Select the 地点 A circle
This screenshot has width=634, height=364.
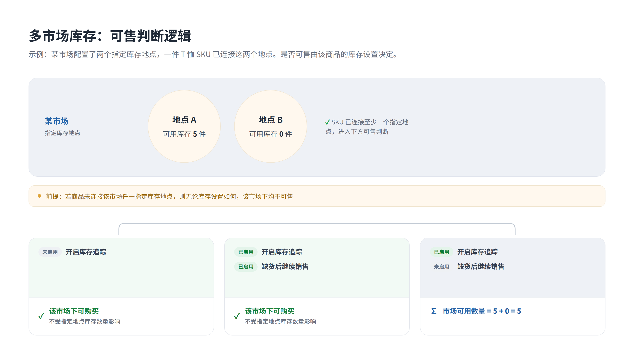pyautogui.click(x=184, y=126)
